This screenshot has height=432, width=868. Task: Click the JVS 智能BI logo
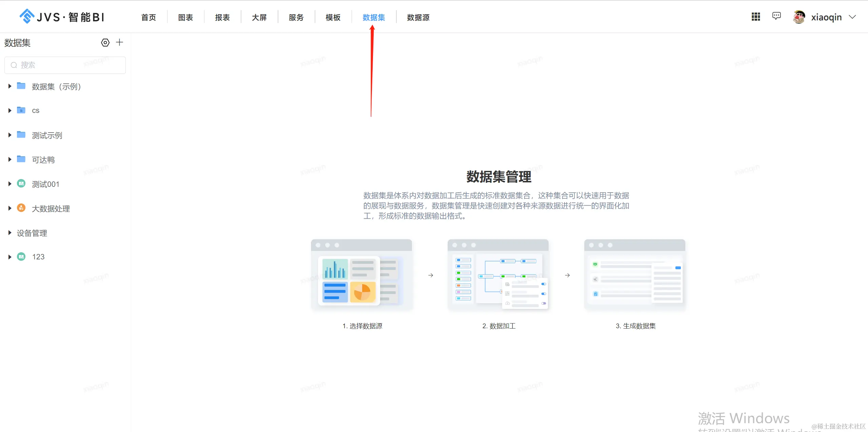point(62,17)
